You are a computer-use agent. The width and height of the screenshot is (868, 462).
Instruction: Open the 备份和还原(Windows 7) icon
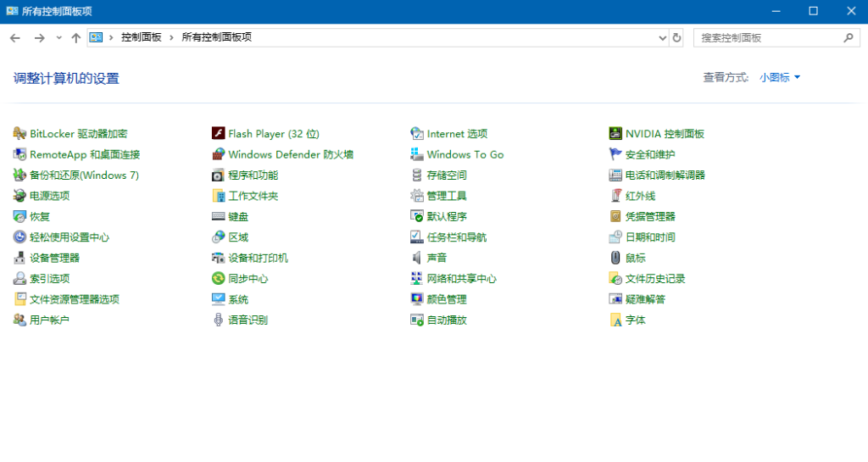19,175
